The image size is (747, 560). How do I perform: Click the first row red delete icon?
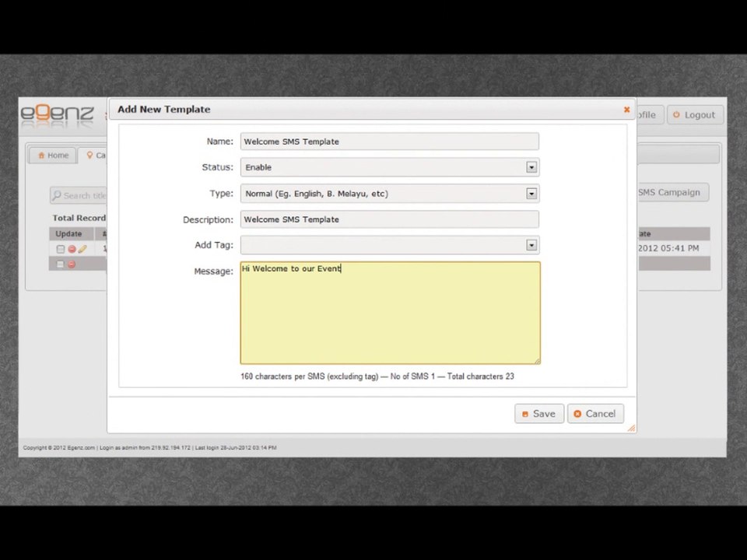pos(72,249)
